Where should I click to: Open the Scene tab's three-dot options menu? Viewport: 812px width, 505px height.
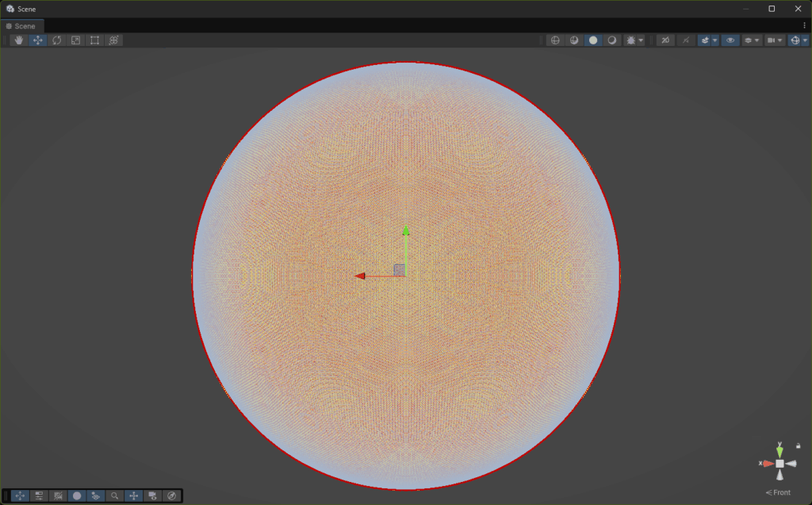pos(804,26)
